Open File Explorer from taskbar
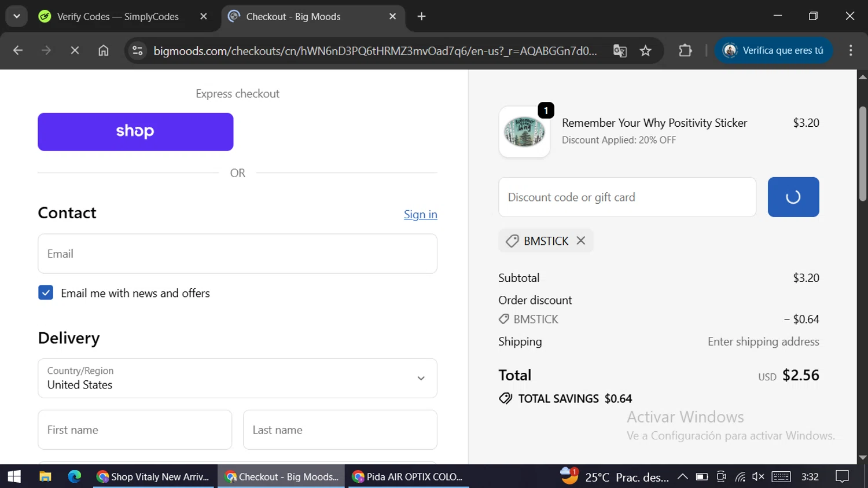The width and height of the screenshot is (868, 488). [x=45, y=476]
